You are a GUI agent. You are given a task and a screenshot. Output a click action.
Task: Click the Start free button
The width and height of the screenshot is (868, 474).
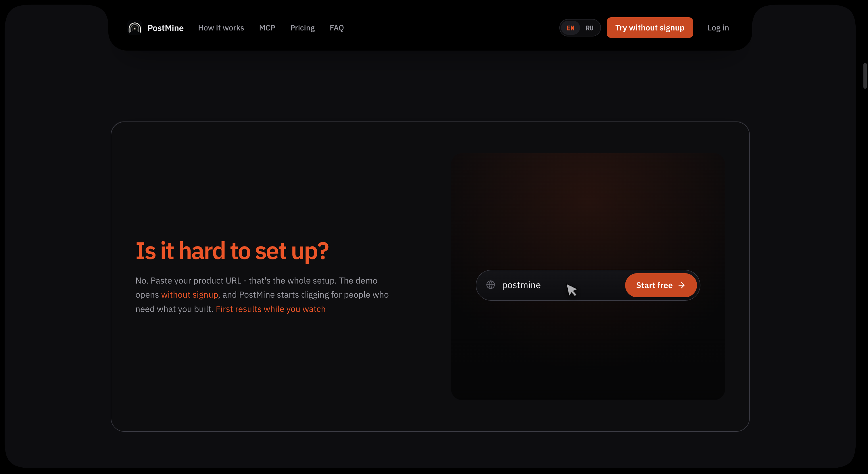660,285
